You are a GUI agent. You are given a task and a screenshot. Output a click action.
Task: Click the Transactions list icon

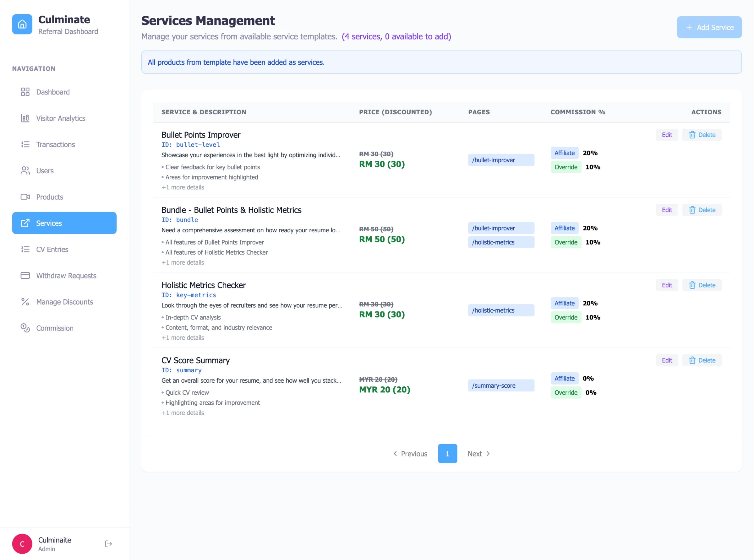(x=25, y=144)
